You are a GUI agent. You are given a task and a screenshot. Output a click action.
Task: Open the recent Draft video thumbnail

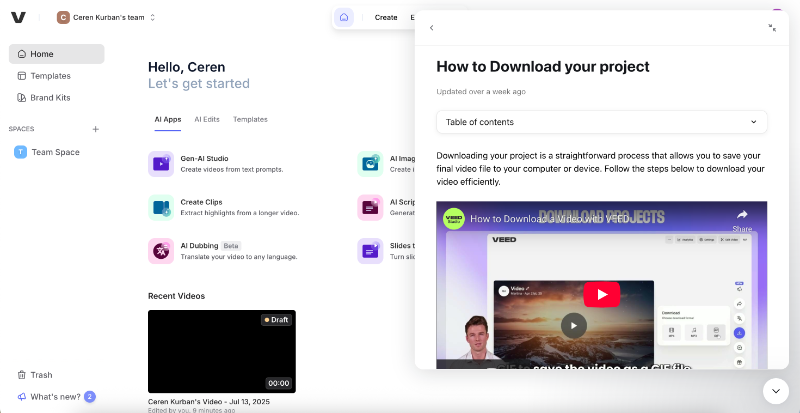click(222, 351)
